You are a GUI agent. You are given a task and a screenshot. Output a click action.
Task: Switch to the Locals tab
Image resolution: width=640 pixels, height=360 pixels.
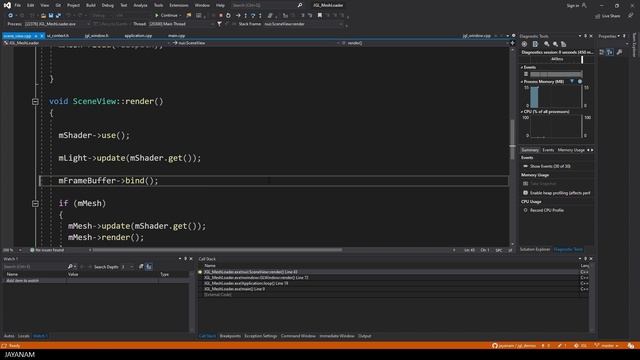(24, 336)
